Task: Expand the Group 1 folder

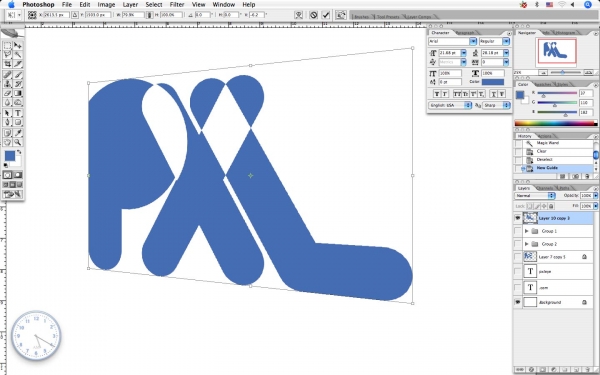Action: coord(527,231)
